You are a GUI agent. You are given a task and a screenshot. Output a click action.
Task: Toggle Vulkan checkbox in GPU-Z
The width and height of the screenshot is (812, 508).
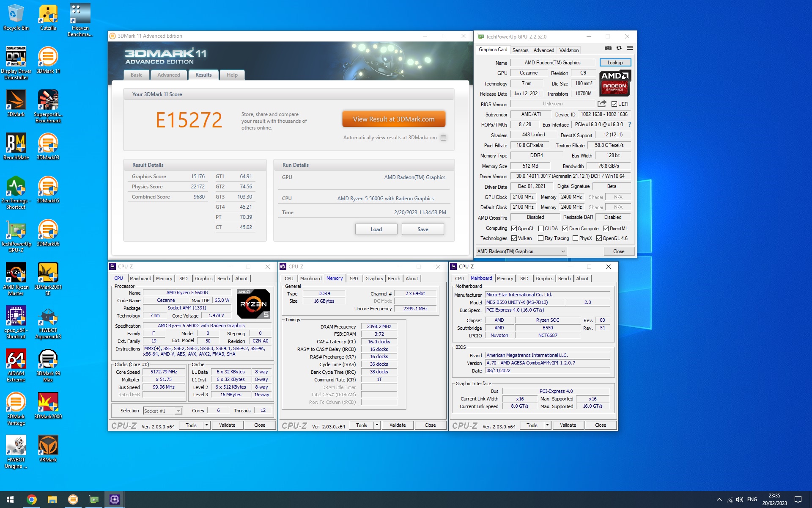(x=514, y=238)
